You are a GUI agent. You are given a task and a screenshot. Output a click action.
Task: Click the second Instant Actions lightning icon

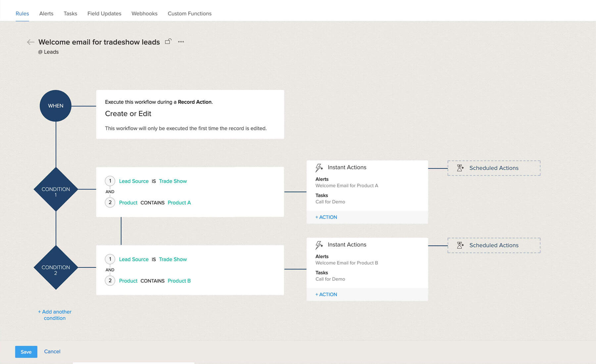[x=319, y=245]
